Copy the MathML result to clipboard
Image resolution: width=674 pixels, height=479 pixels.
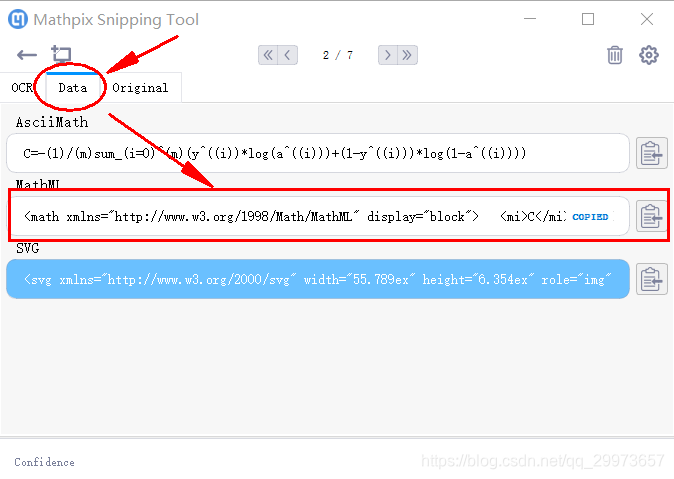(652, 216)
